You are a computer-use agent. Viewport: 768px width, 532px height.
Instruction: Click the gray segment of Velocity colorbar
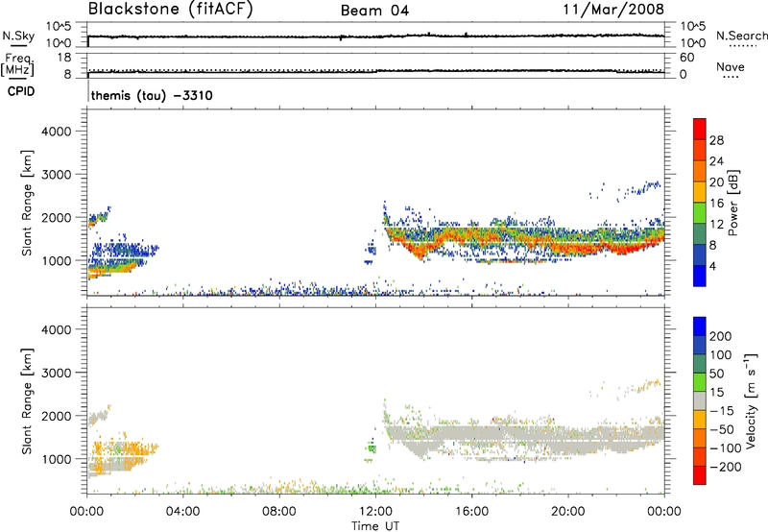(700, 401)
